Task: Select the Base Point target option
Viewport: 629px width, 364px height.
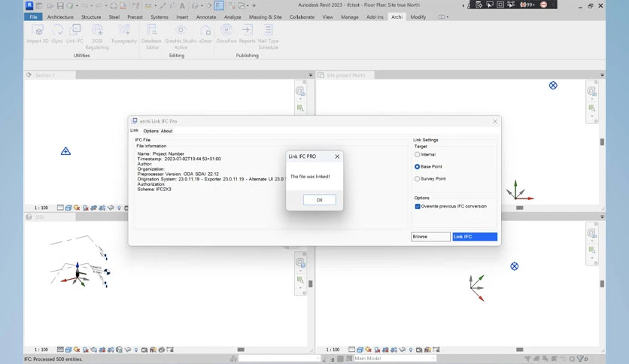Action: pos(417,166)
